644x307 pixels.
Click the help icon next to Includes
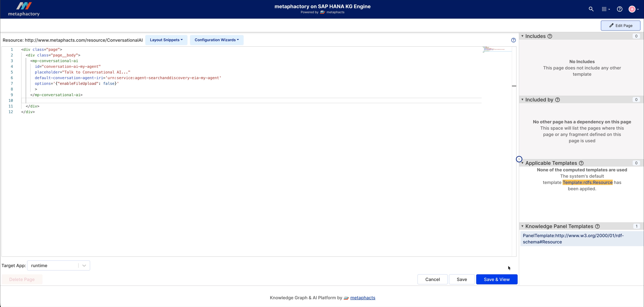550,36
